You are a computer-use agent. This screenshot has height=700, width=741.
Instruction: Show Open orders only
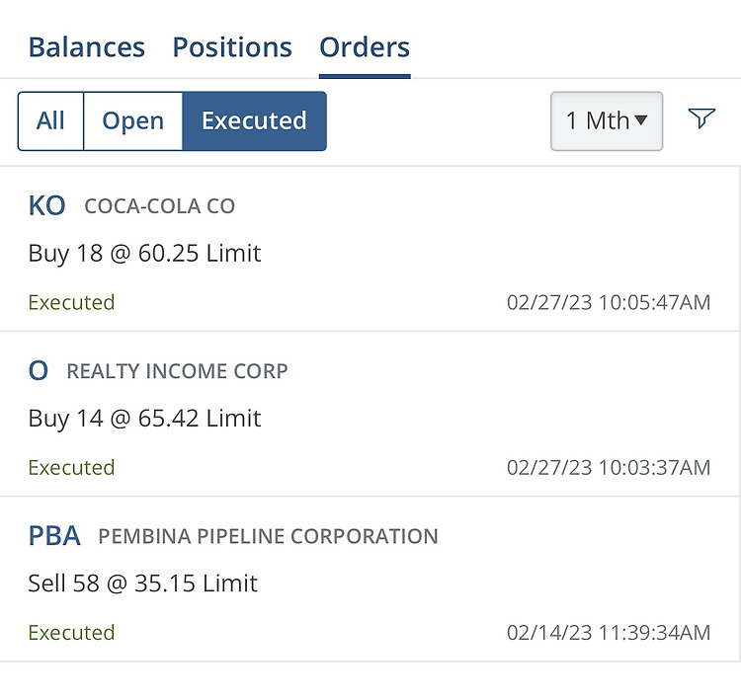pos(132,120)
